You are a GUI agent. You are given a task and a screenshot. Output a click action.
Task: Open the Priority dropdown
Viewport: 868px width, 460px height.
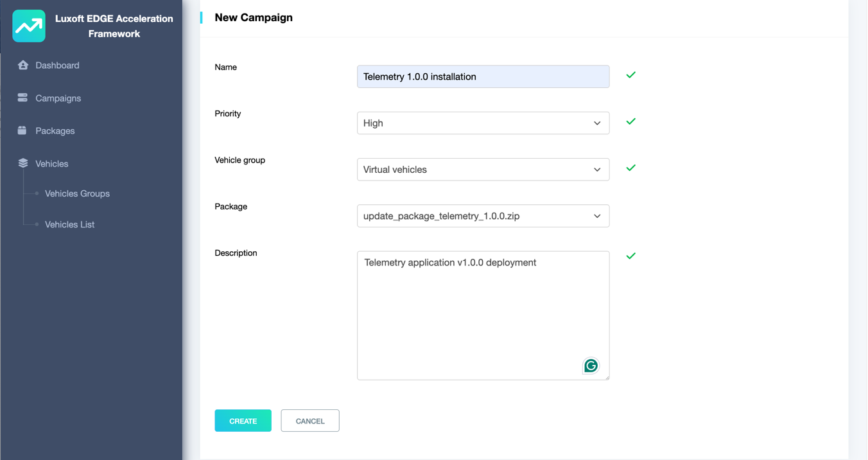click(x=483, y=123)
